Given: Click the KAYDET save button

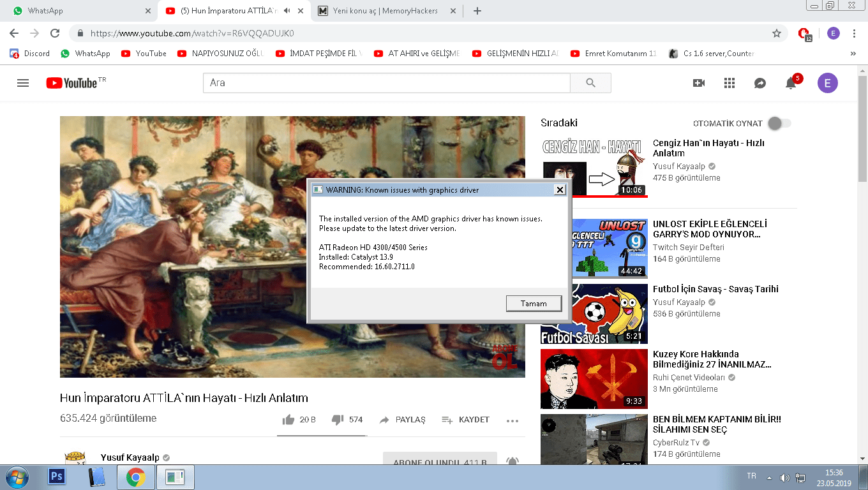Looking at the screenshot, I should click(465, 420).
